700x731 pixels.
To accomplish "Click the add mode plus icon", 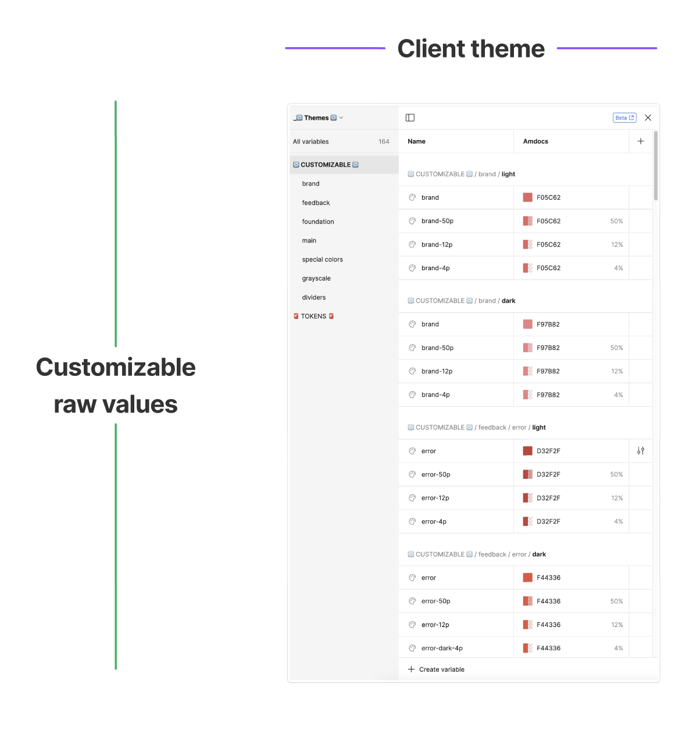I will click(x=640, y=141).
